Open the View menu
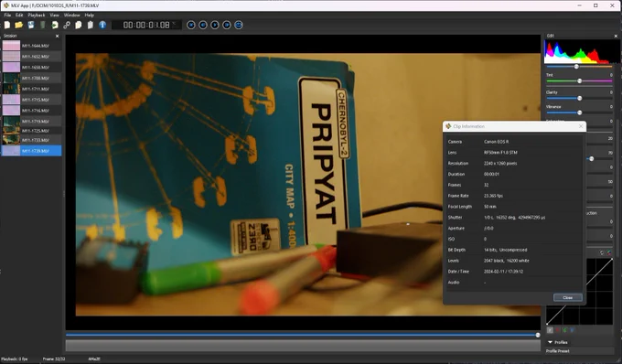This screenshot has height=364, width=622. (54, 15)
